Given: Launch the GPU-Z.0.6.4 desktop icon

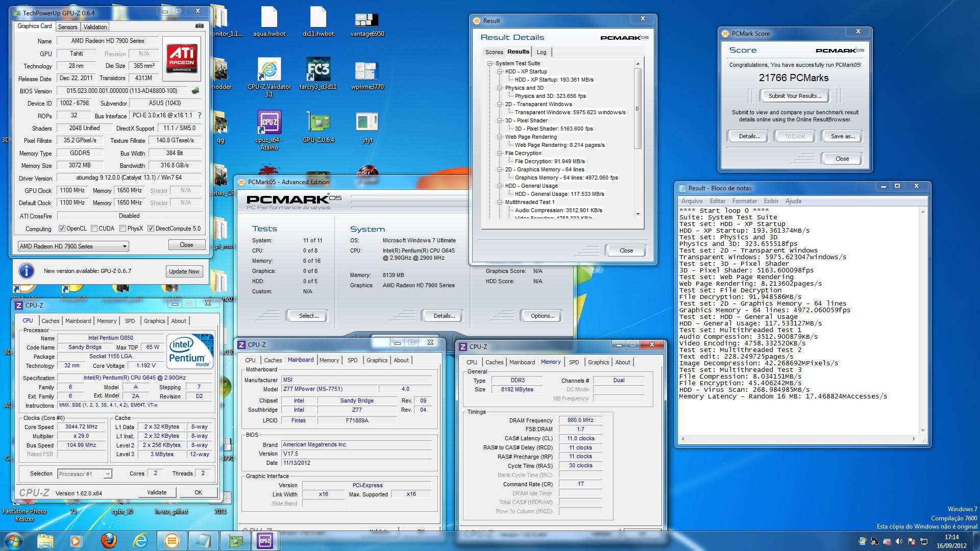Looking at the screenshot, I should pos(318,127).
